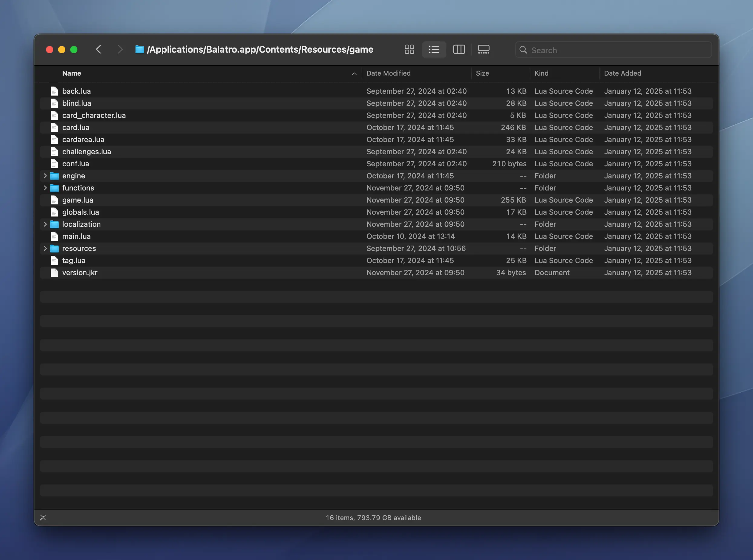Click the main.lua file icon
753x560 pixels.
54,236
